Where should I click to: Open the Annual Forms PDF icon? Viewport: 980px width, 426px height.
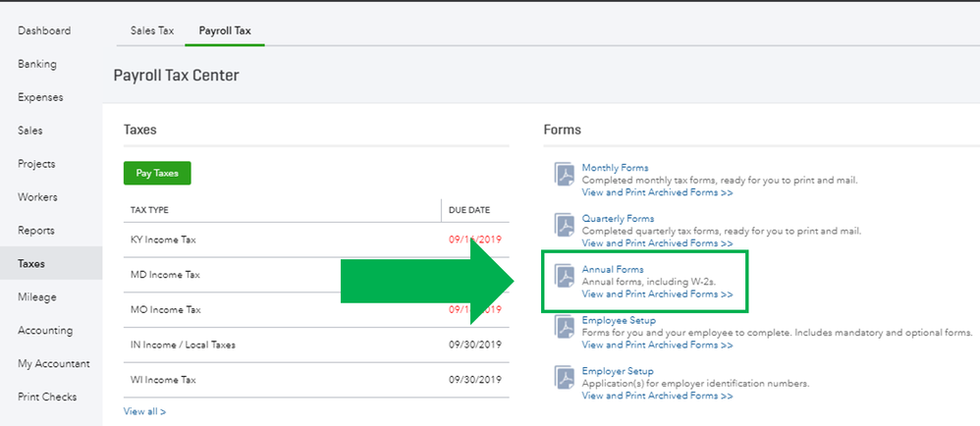point(565,276)
